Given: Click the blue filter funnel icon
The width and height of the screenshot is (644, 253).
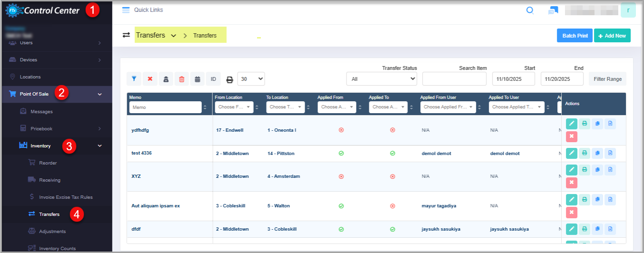Looking at the screenshot, I should tap(134, 79).
